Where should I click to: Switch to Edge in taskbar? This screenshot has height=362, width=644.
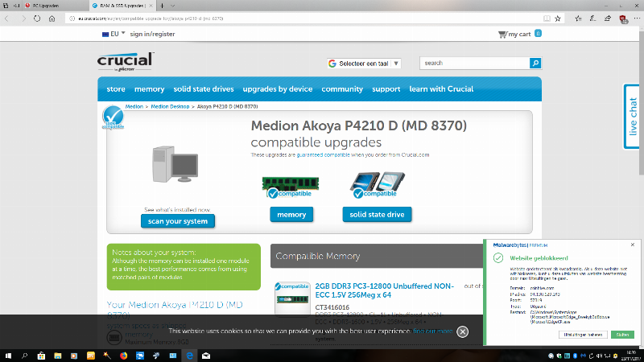(x=189, y=356)
